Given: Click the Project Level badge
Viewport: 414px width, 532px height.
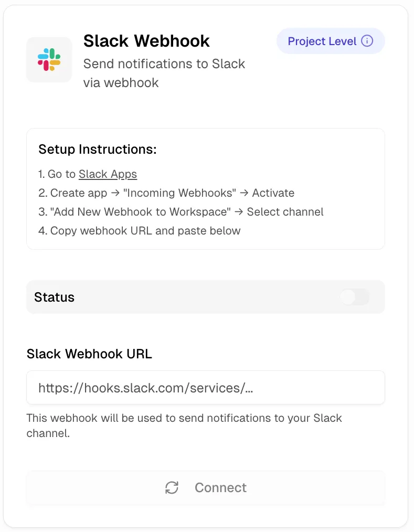Looking at the screenshot, I should (331, 41).
